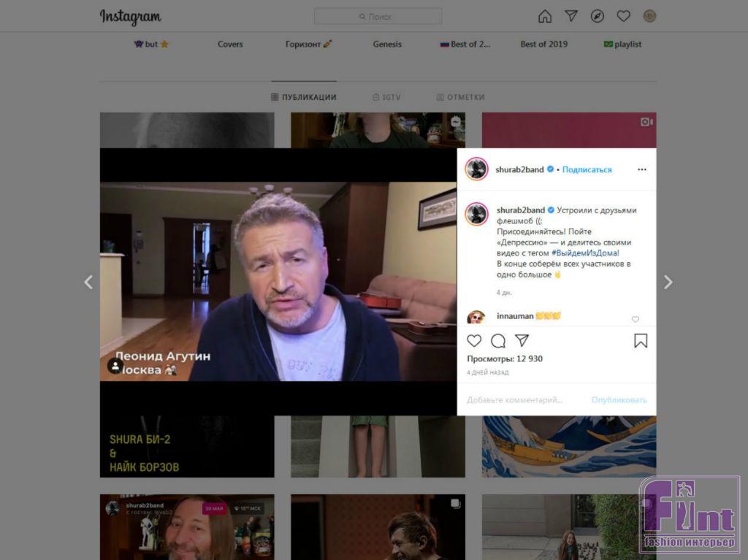Image resolution: width=748 pixels, height=560 pixels.
Task: Open the Best of 2019 highlight
Action: (x=543, y=44)
